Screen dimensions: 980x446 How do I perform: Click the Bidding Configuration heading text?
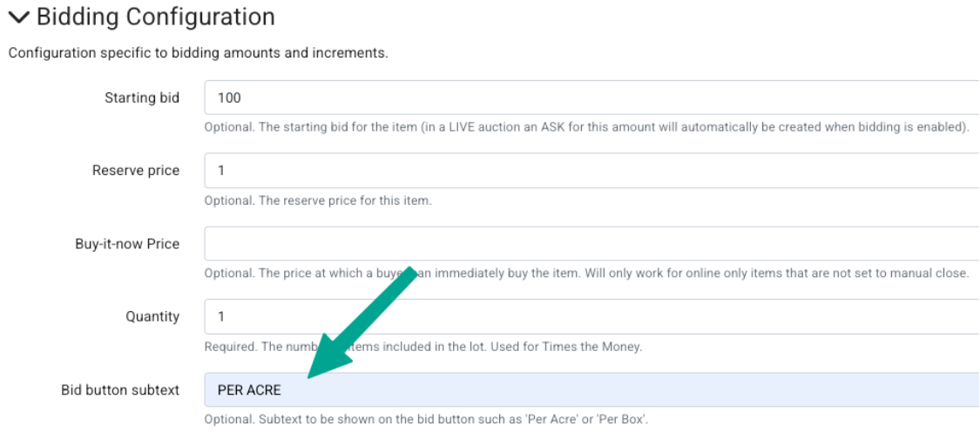point(155,17)
